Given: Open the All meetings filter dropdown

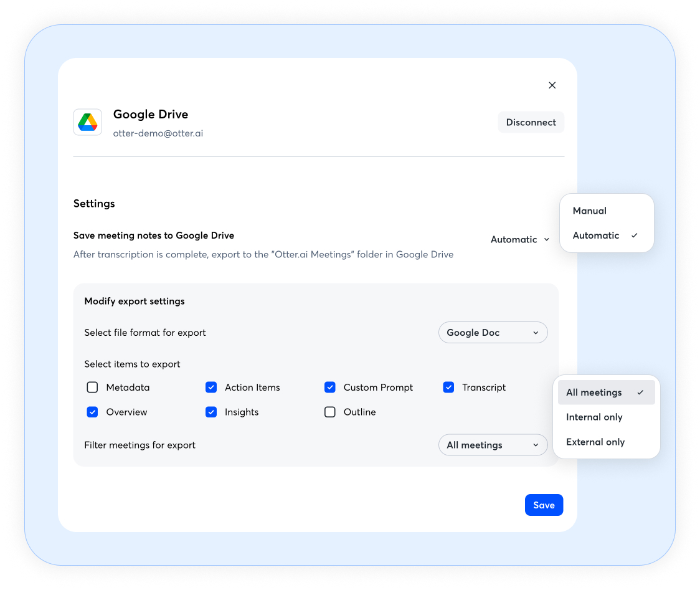Looking at the screenshot, I should 493,445.
